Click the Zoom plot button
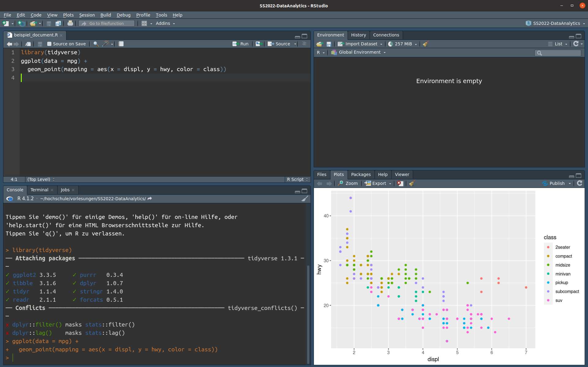 (348, 183)
